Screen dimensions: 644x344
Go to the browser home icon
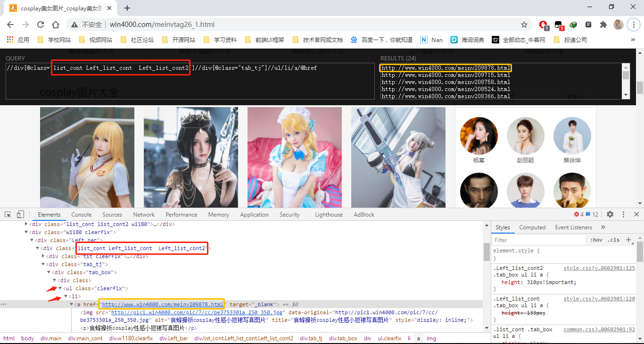[x=56, y=25]
